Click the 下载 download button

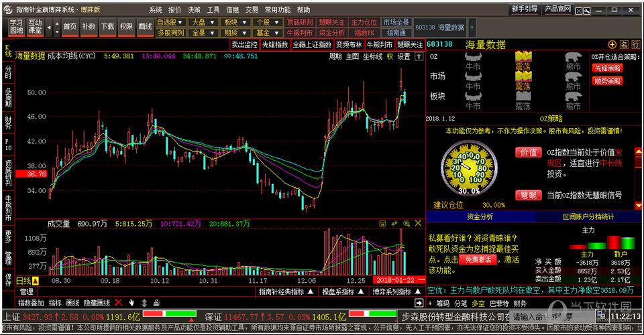(x=107, y=27)
